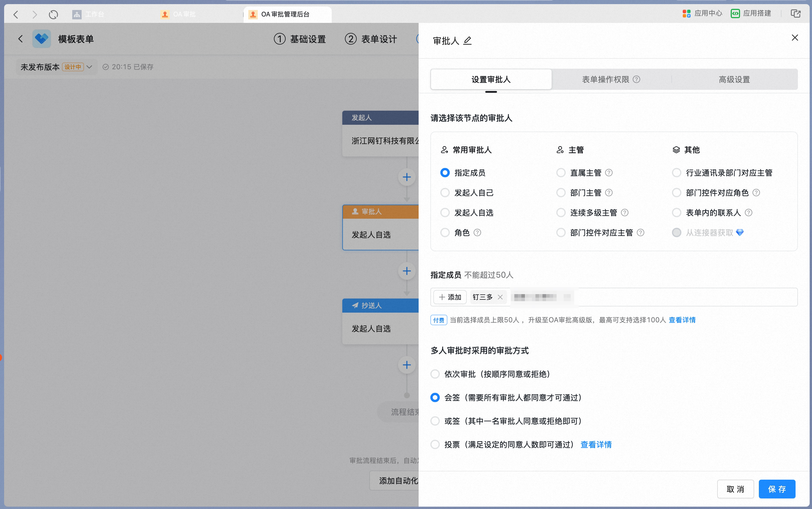
Task: Select the 指定成员 radio option
Action: pos(445,173)
